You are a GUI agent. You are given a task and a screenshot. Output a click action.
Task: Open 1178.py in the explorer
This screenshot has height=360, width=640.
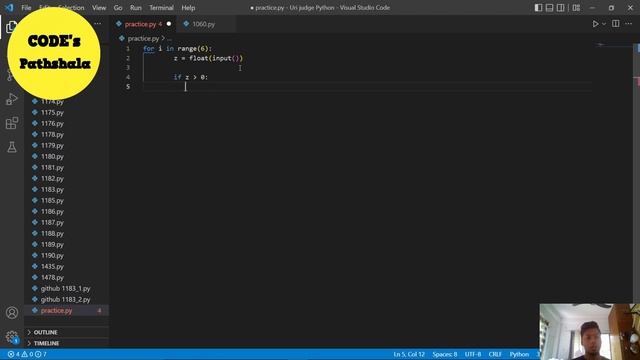[x=52, y=134]
